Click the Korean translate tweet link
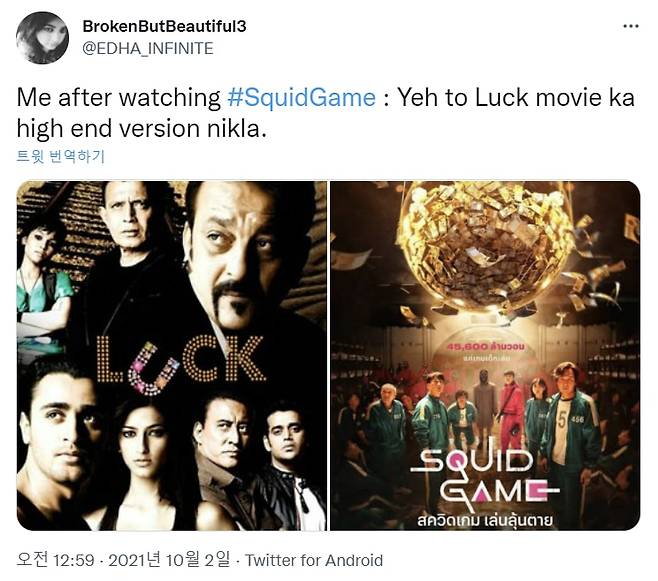Screen dimensions: 658x581 click(60, 156)
